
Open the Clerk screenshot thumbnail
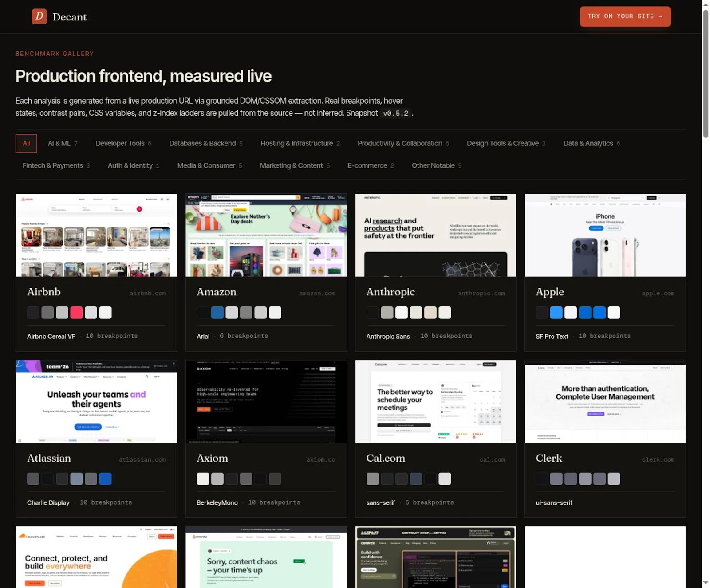[x=605, y=401]
